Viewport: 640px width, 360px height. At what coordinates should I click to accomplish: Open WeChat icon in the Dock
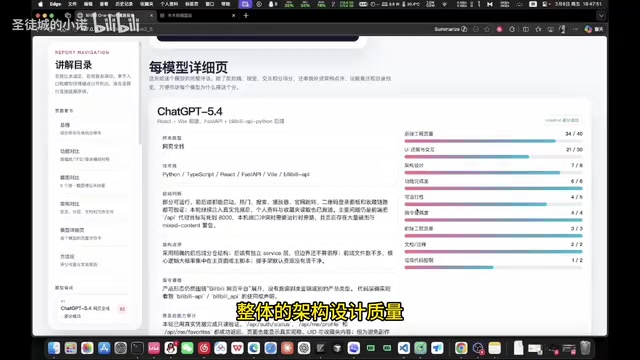tap(187, 348)
